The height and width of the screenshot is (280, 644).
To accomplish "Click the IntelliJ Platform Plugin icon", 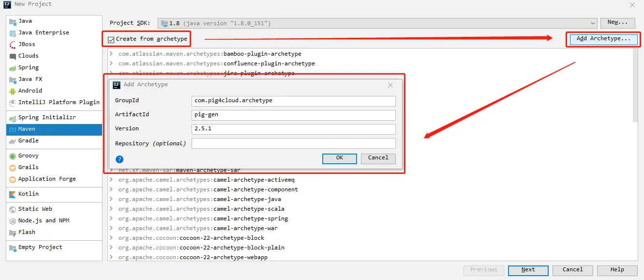I will 13,103.
